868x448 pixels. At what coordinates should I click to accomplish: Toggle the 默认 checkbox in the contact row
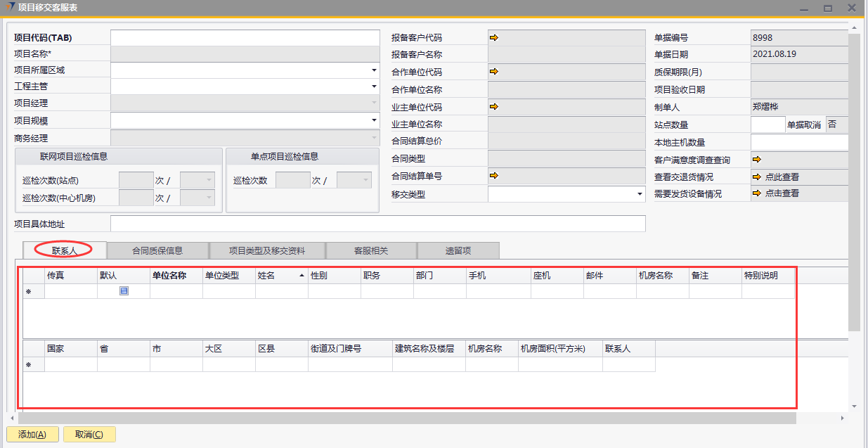pos(124,290)
